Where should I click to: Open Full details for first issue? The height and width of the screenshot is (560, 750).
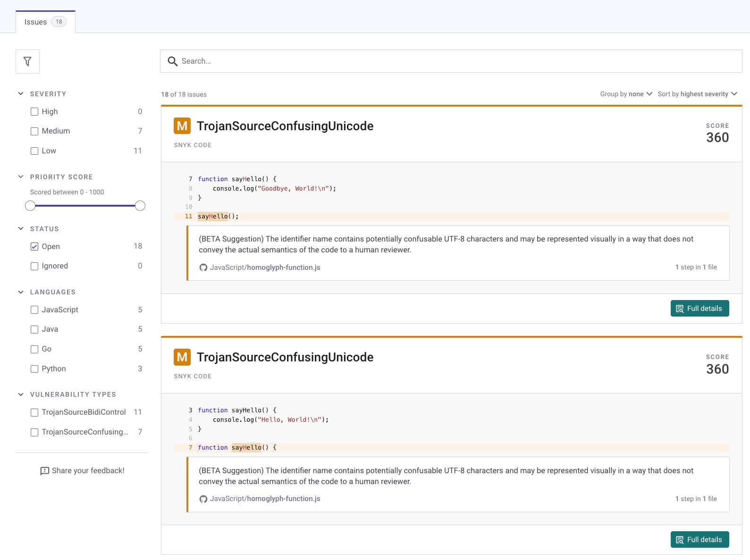[x=699, y=309]
